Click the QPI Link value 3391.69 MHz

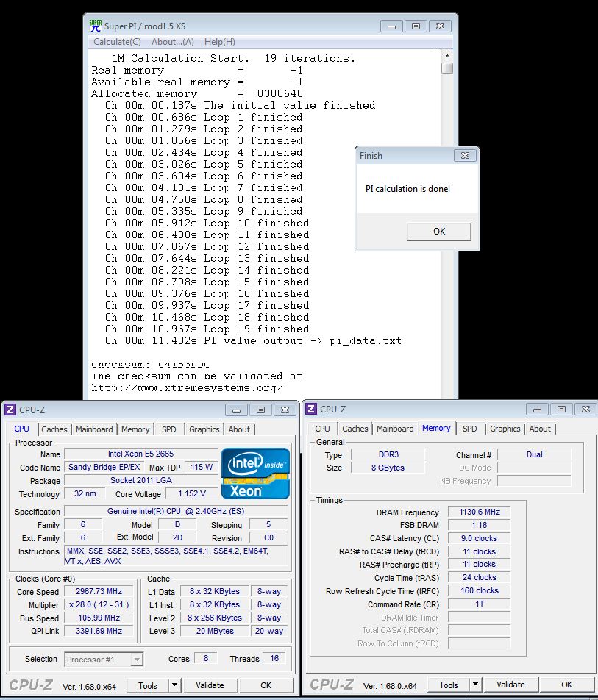(99, 631)
